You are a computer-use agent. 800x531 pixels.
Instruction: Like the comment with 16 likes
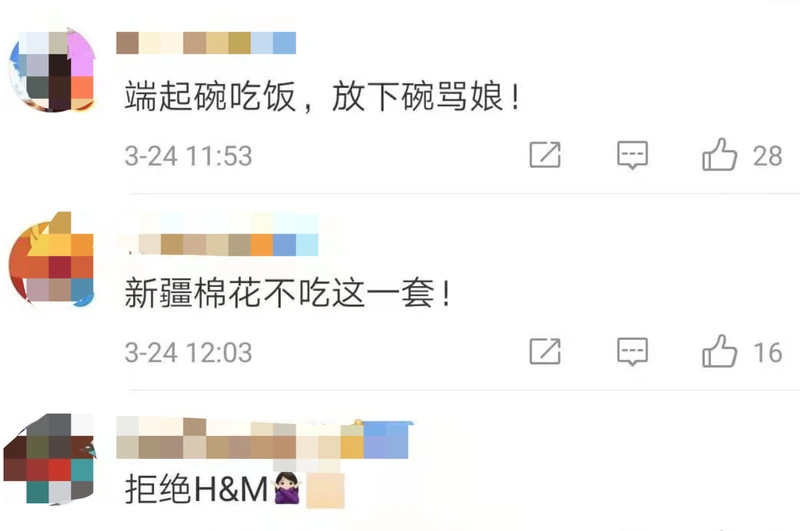pos(719,351)
